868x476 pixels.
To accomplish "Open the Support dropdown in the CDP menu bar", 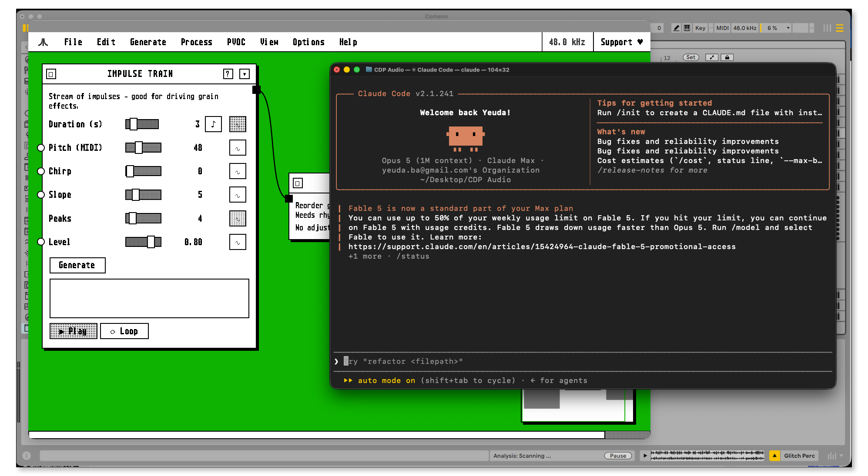I will click(622, 42).
